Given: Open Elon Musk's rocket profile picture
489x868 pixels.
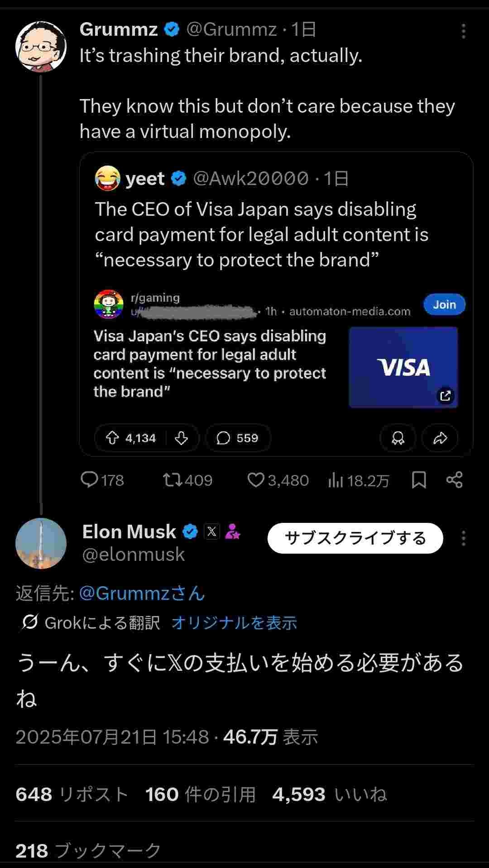Looking at the screenshot, I should (x=41, y=543).
